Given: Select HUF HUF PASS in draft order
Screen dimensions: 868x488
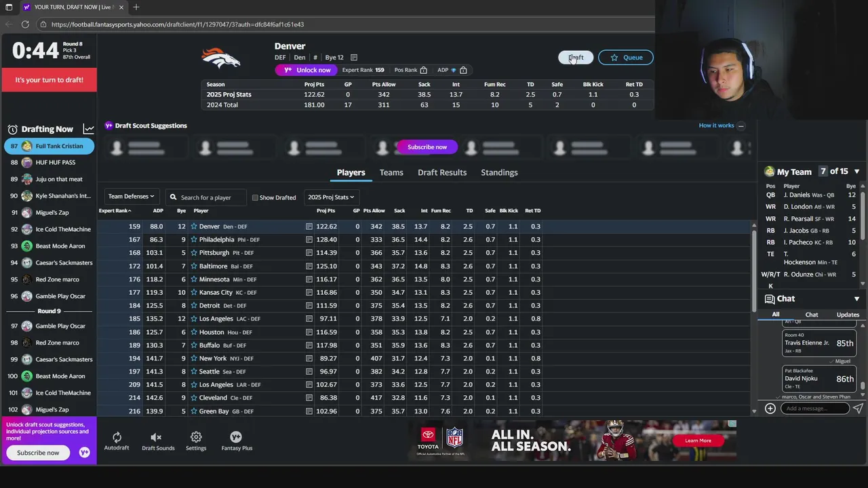Looking at the screenshot, I should point(49,163).
